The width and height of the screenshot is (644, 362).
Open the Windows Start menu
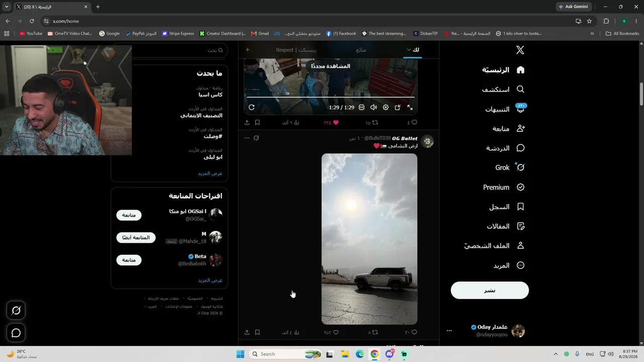tap(240, 354)
